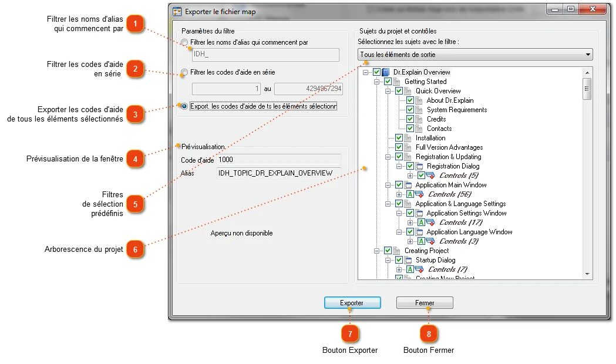Select the Startup Dialog tree item

(436, 260)
